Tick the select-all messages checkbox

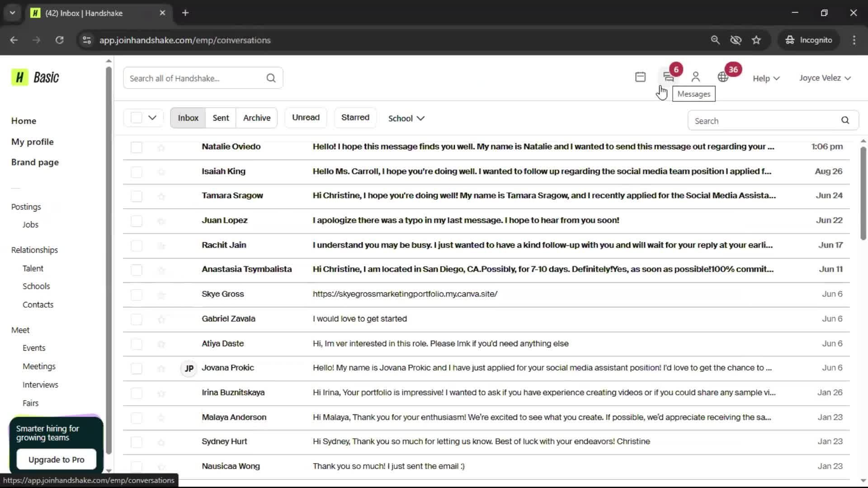pos(136,118)
